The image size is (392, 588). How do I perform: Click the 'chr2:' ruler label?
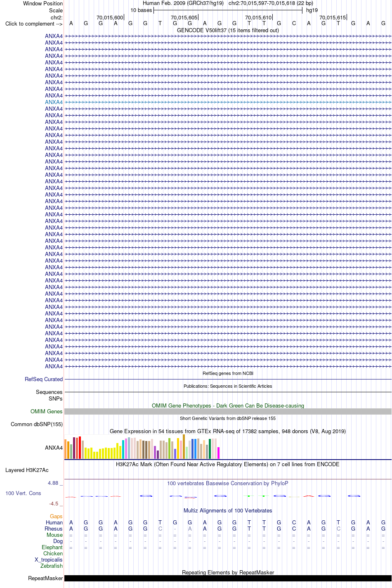(57, 17)
